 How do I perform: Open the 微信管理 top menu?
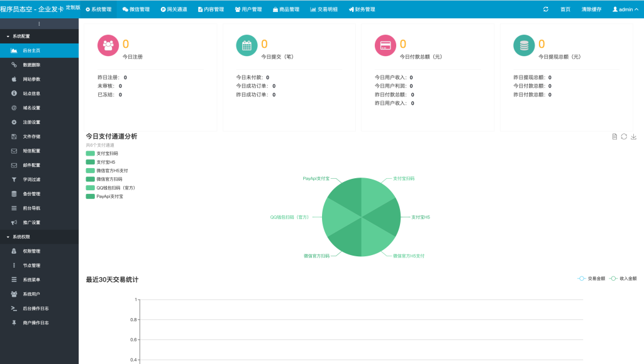pyautogui.click(x=136, y=9)
